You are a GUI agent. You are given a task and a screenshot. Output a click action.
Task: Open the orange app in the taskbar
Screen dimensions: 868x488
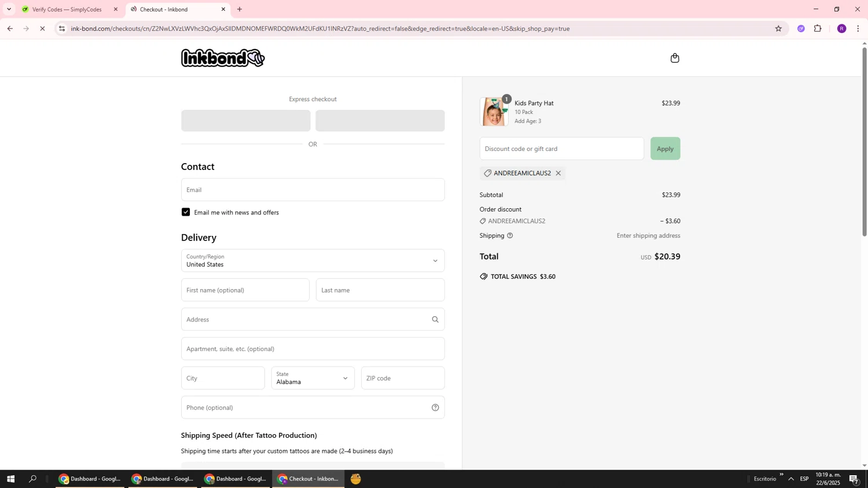coord(356,479)
